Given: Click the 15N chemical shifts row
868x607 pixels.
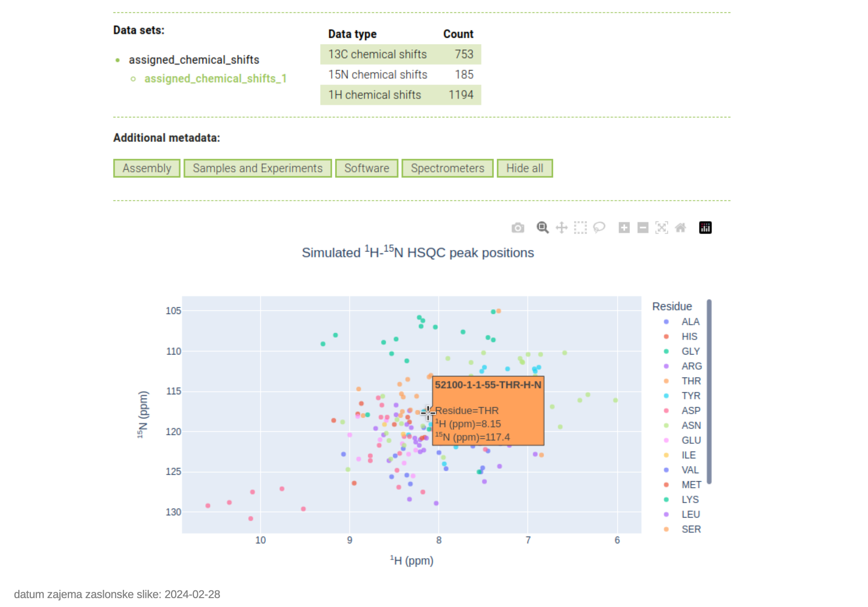Looking at the screenshot, I should tap(400, 75).
